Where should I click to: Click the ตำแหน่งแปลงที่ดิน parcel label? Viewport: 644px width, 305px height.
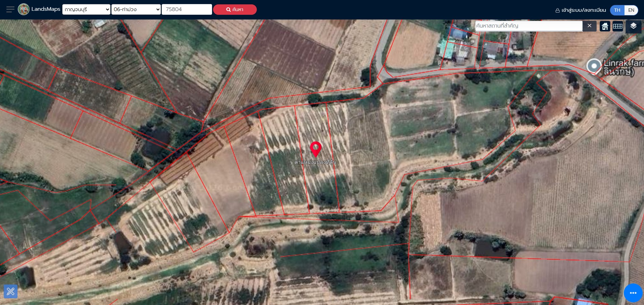pos(315,162)
